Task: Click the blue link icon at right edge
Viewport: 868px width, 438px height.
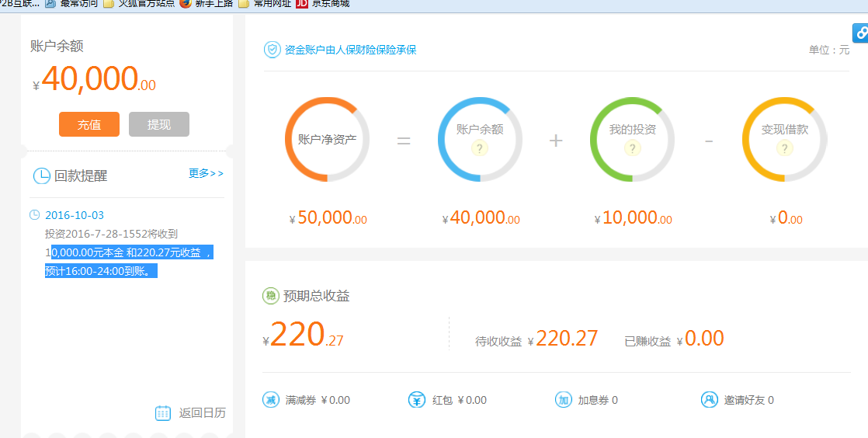Action: click(x=860, y=33)
